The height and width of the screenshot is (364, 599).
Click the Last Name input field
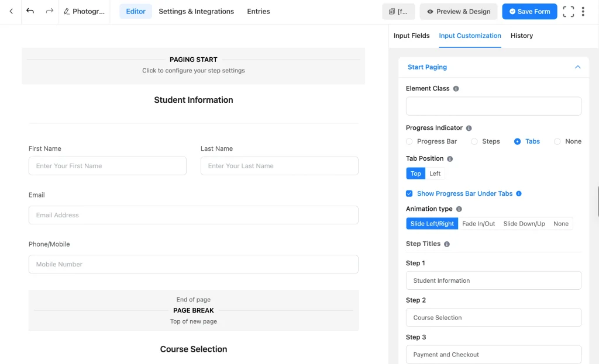279,166
